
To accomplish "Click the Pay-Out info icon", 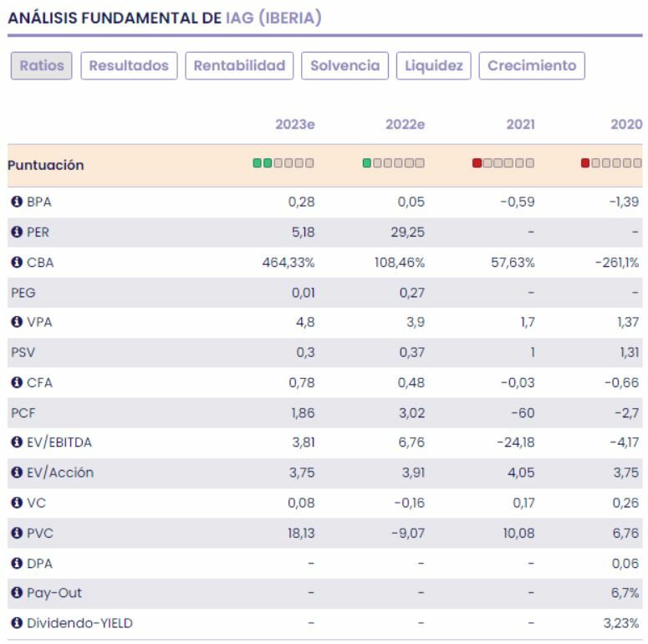I will click(x=15, y=594).
